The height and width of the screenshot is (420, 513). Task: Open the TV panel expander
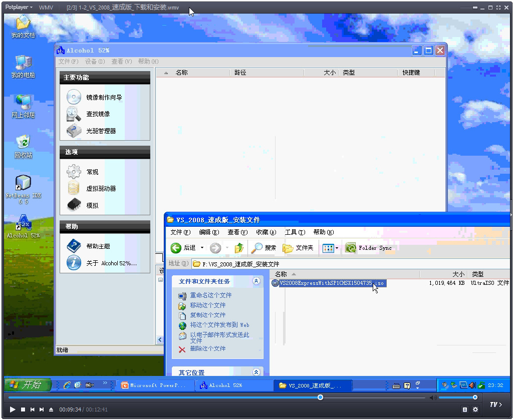495,404
